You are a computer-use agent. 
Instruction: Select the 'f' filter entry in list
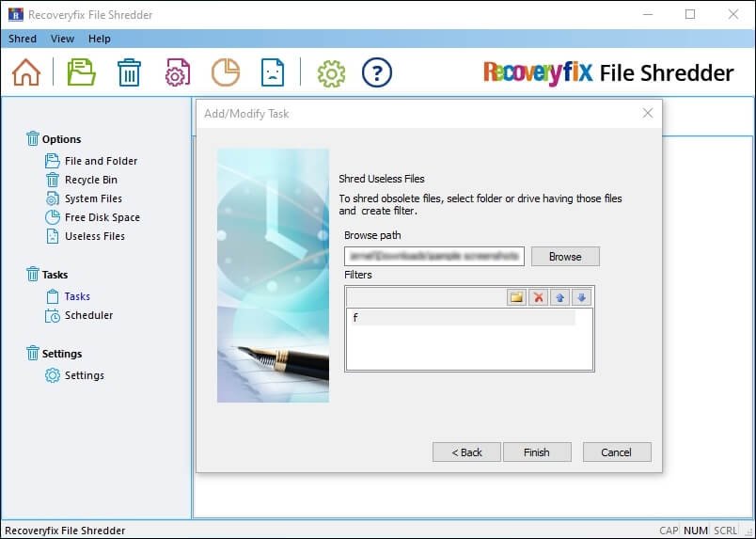(461, 318)
